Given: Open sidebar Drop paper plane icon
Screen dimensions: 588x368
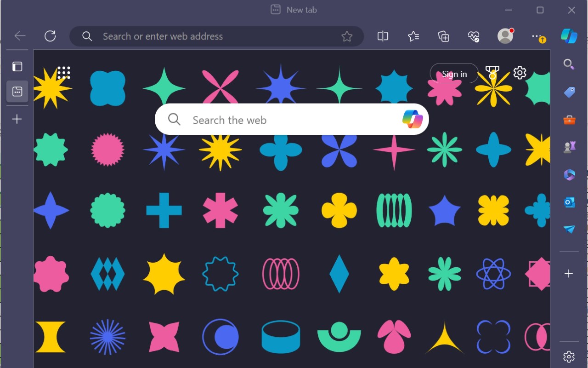Looking at the screenshot, I should point(569,229).
